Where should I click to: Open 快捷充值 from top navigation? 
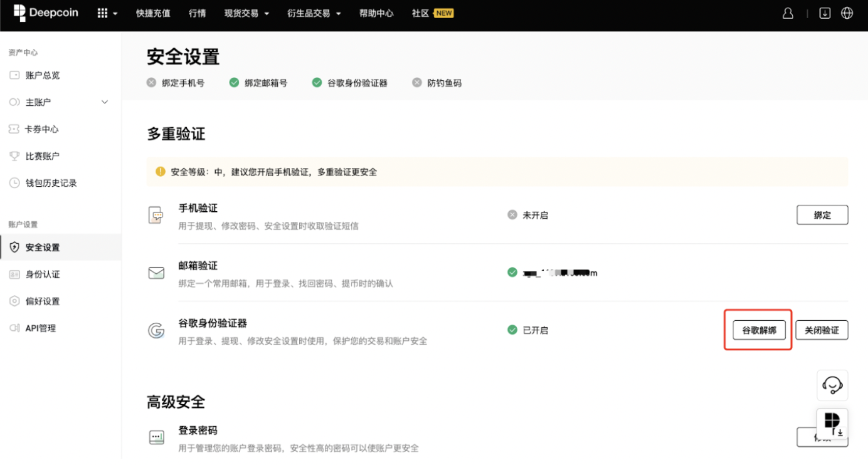point(153,13)
